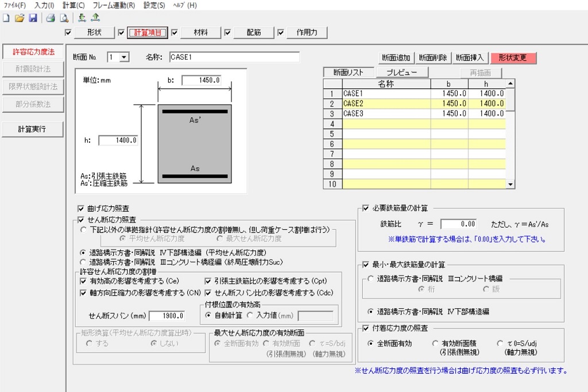Click the green down-arrow import icon
The width and height of the screenshot is (588, 392).
[x=82, y=18]
